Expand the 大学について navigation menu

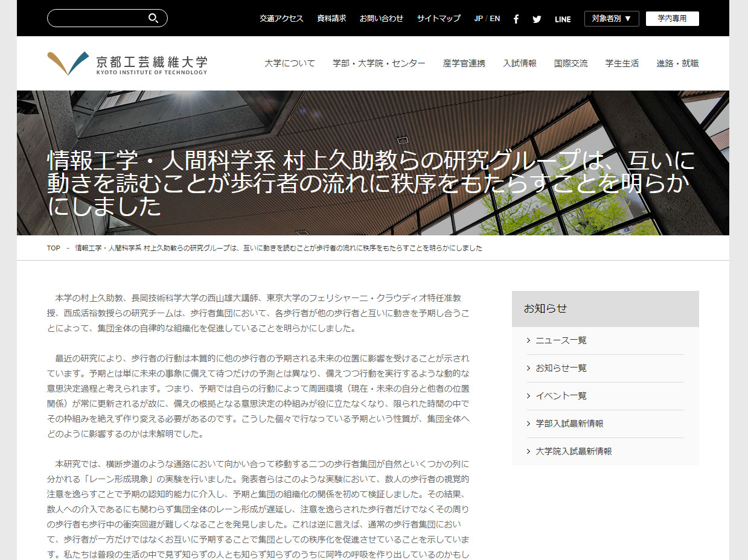(290, 63)
